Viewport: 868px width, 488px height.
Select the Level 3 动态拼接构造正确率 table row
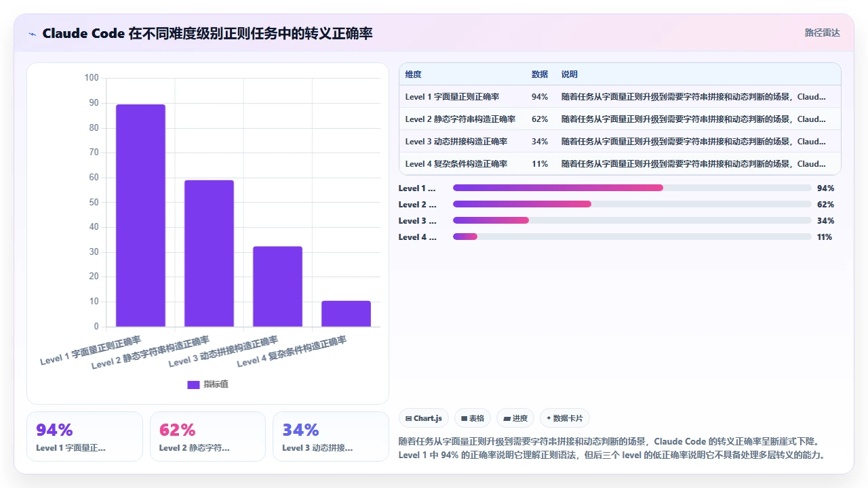pos(620,142)
